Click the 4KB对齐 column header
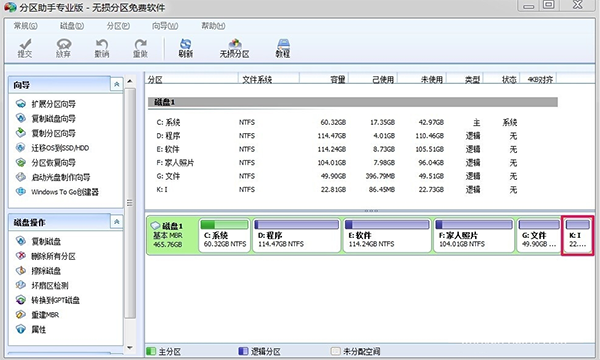This screenshot has height=360, width=600. [x=538, y=79]
